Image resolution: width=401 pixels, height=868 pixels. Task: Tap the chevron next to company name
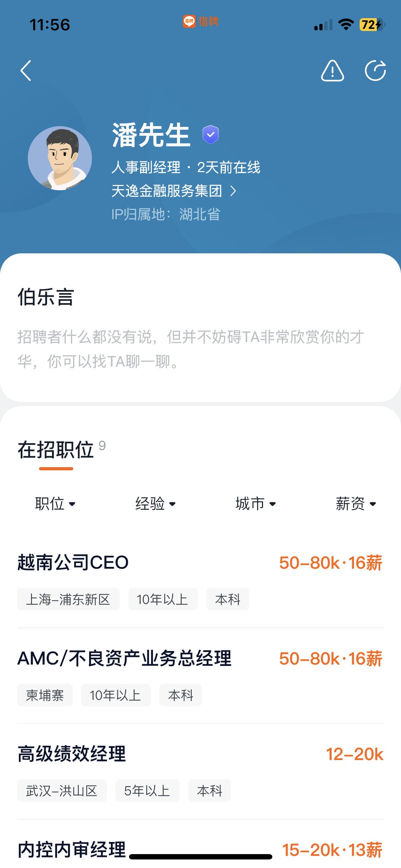click(x=233, y=191)
